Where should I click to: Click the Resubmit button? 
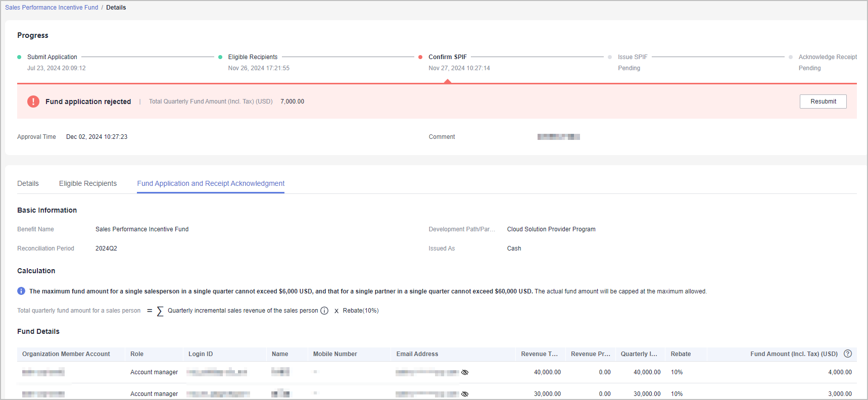coord(823,102)
